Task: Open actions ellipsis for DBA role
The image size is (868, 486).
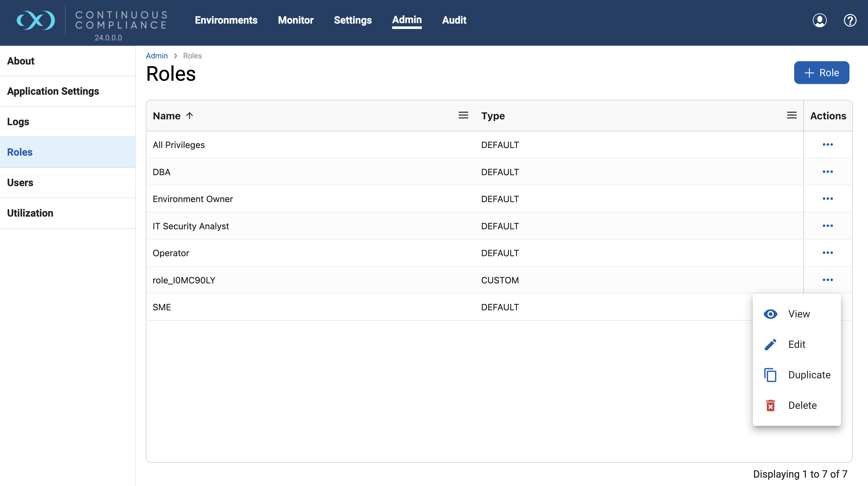Action: [828, 172]
